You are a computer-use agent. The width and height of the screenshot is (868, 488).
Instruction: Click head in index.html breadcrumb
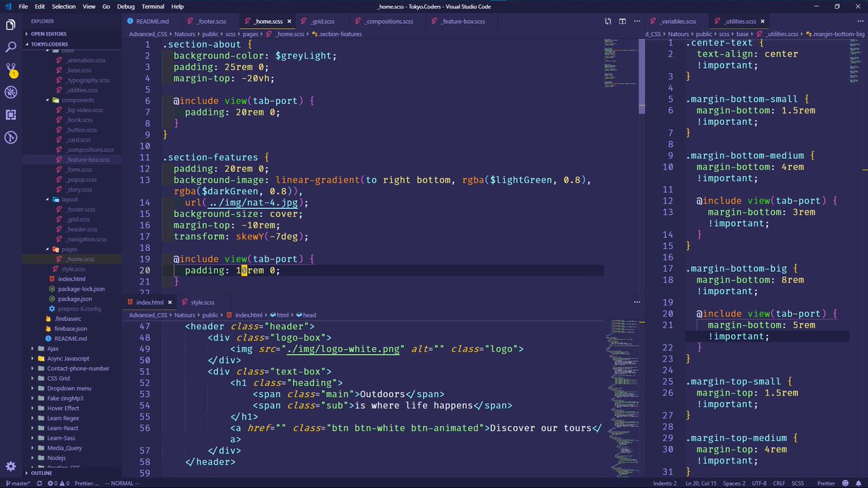pos(305,315)
